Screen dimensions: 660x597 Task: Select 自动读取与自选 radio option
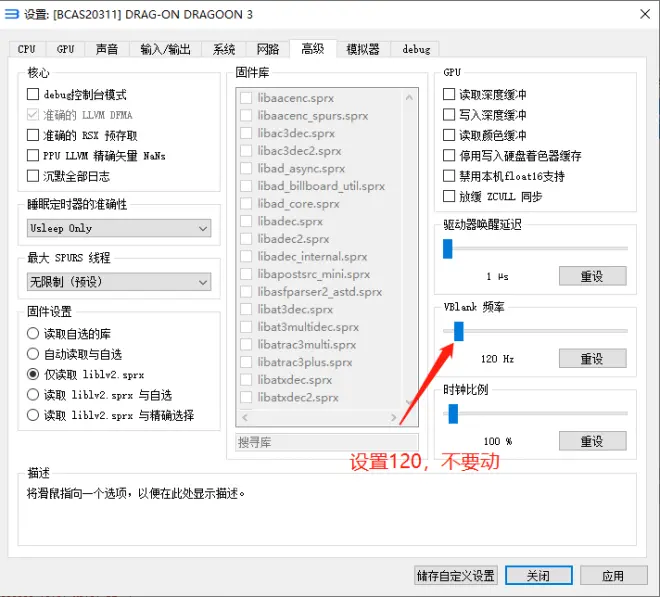coord(33,354)
